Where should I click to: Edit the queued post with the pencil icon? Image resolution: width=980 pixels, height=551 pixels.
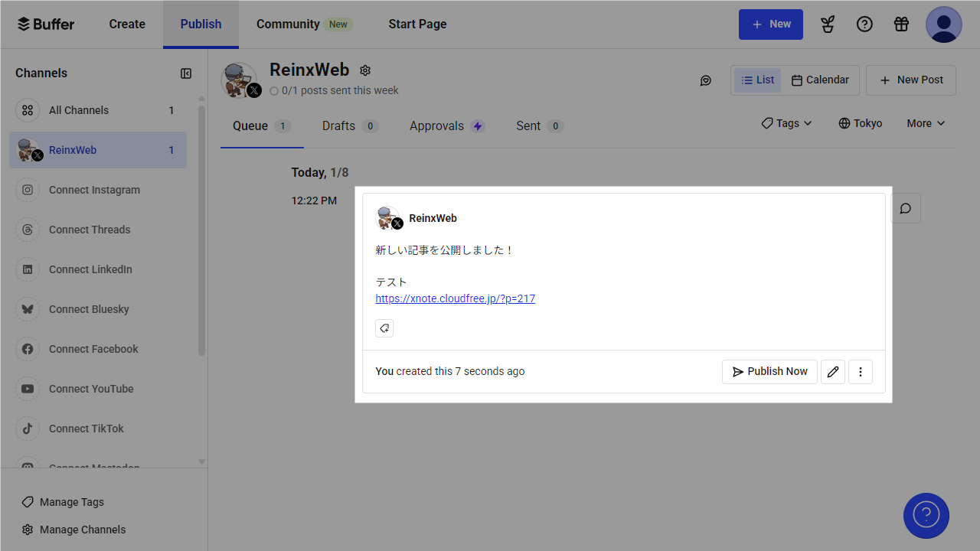(x=832, y=371)
